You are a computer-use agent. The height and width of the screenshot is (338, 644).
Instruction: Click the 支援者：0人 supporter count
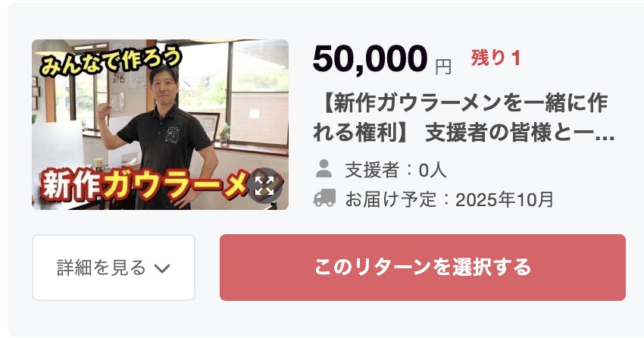coord(394,167)
